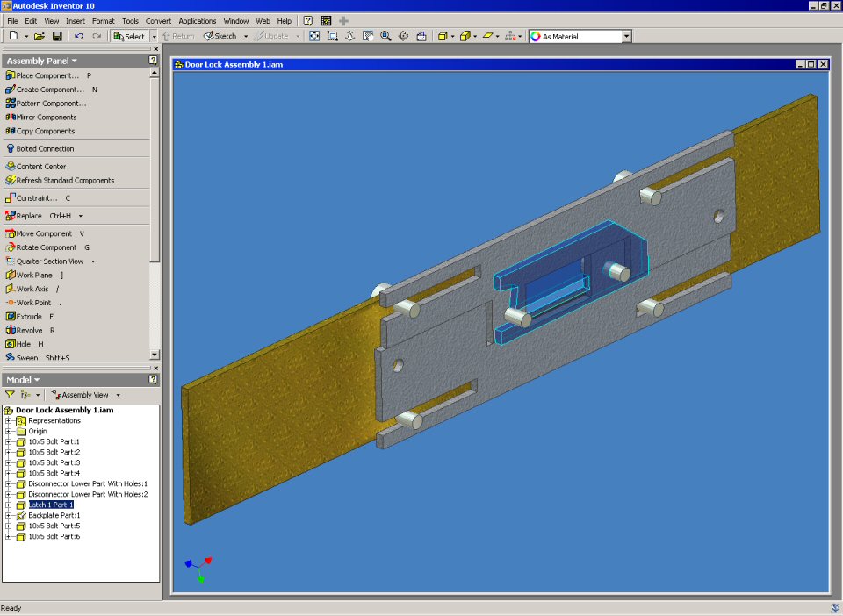Click the model browser filter funnel icon
The height and width of the screenshot is (616, 843).
point(10,395)
